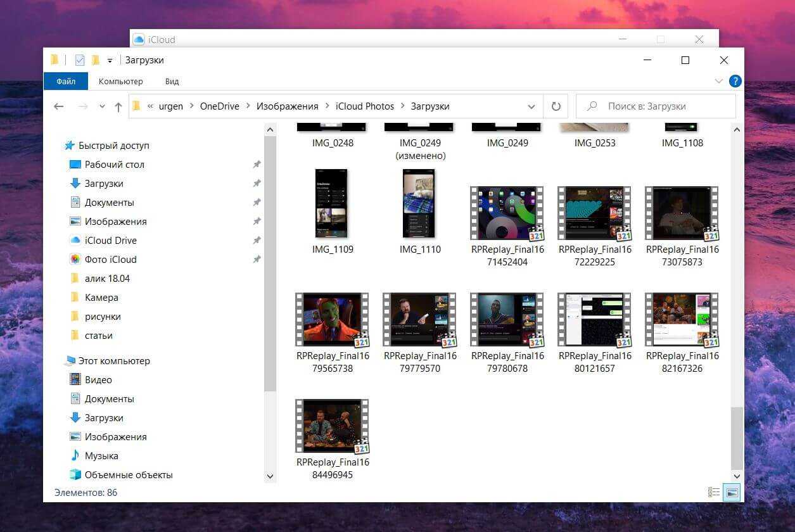Switch to details list view
Screen dimensions: 795x532
click(x=714, y=492)
